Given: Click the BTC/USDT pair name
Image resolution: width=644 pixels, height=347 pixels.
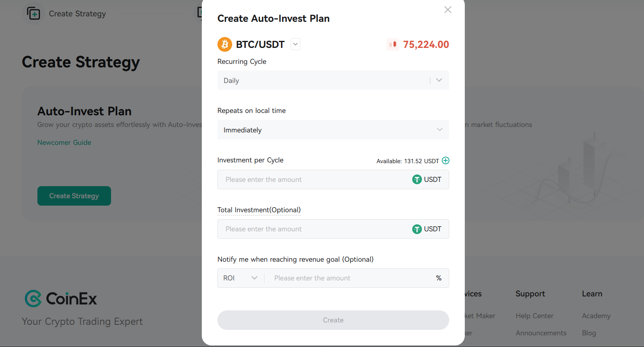Looking at the screenshot, I should pos(260,44).
